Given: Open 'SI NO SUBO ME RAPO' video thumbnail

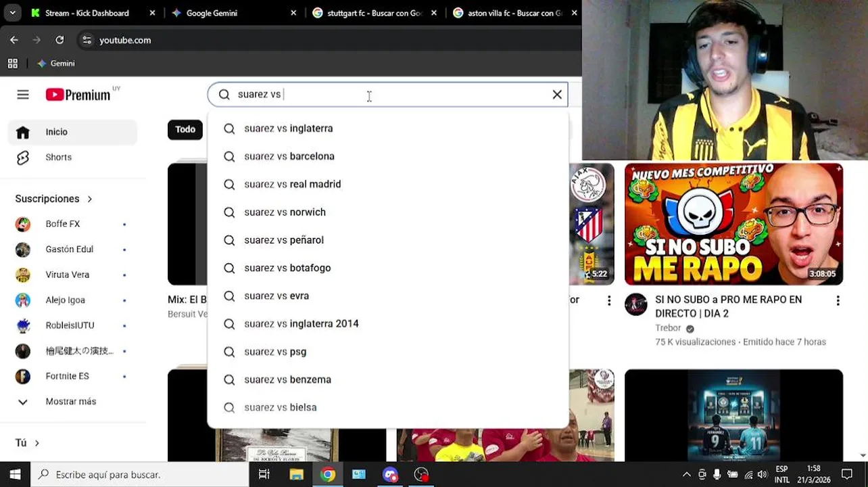Looking at the screenshot, I should pos(733,224).
